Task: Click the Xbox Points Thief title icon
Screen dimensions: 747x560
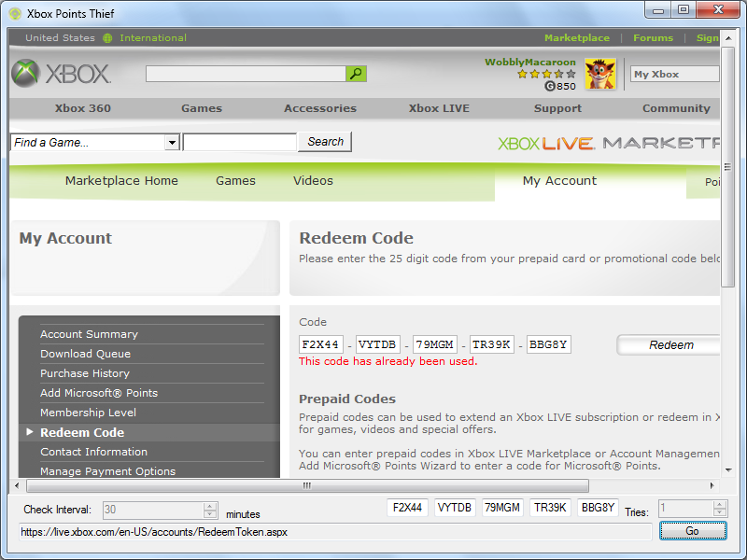Action: (15, 14)
